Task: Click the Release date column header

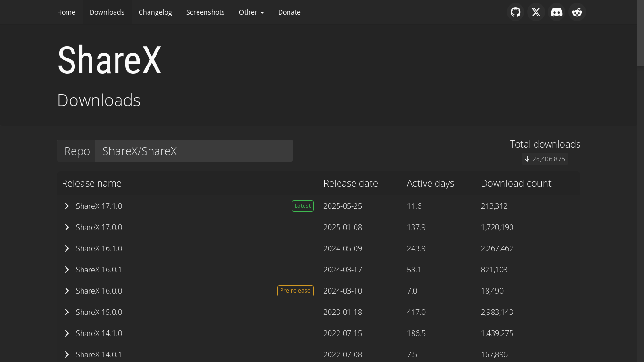Action: (351, 183)
